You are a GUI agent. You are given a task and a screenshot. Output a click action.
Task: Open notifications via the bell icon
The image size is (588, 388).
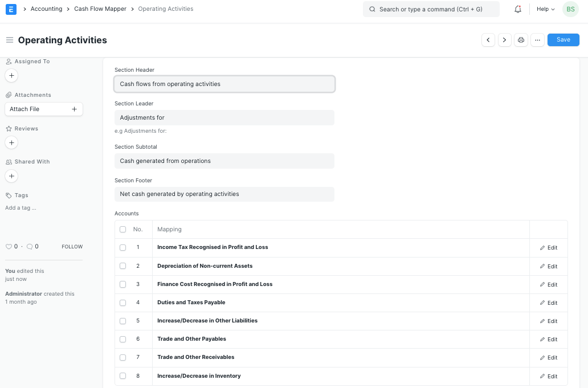click(x=517, y=9)
